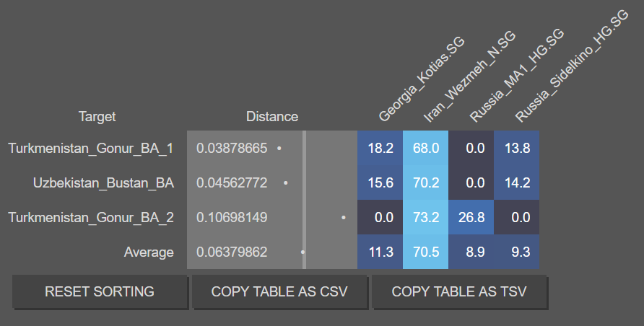Image resolution: width=644 pixels, height=326 pixels.
Task: Click the Russia_Sidelkino_HG.SG 0.0 cell for Gonur_BA_2
Action: pyautogui.click(x=517, y=217)
